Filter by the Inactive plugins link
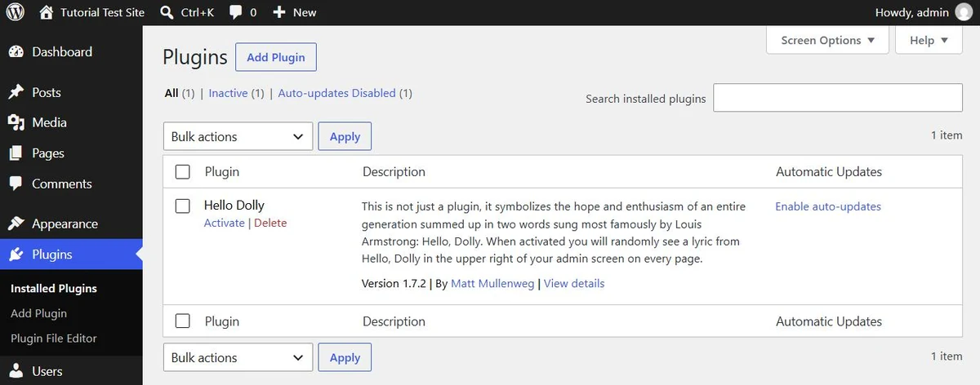This screenshot has height=385, width=980. coord(228,93)
